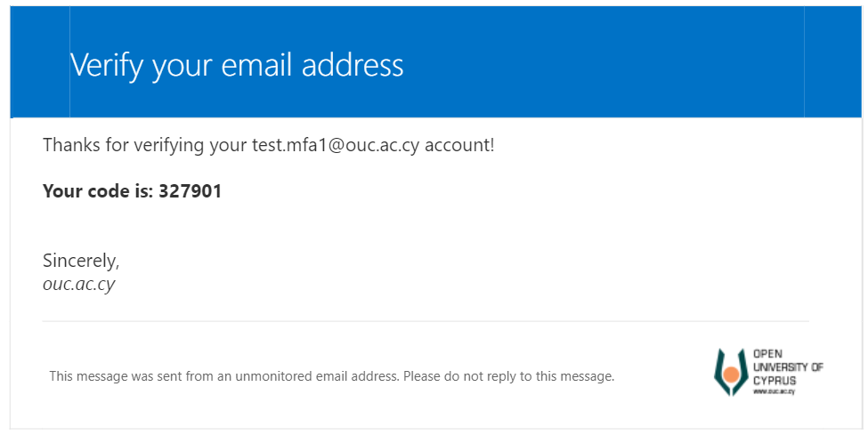Click the italic ouc.ac.cy signature
This screenshot has height=435, width=868.
click(x=78, y=285)
